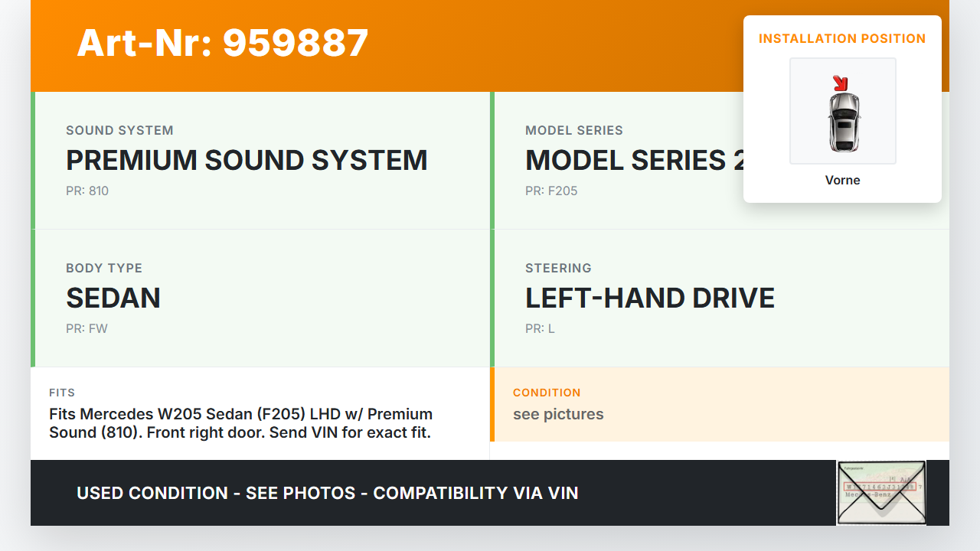Select the Premium Sound System card
The width and height of the screenshot is (980, 551).
click(260, 161)
